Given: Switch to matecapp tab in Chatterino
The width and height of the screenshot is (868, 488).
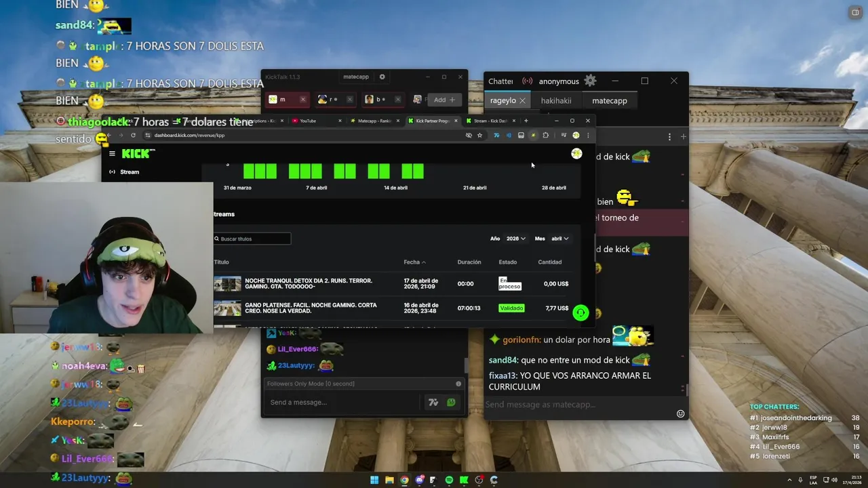Looking at the screenshot, I should (610, 100).
